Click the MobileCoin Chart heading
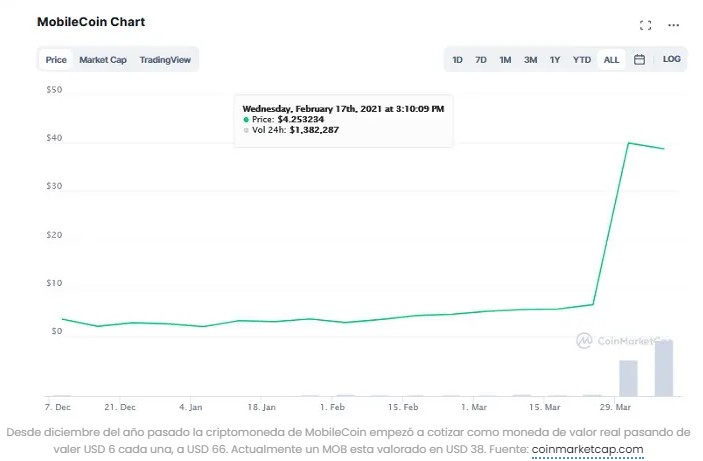 pos(91,22)
